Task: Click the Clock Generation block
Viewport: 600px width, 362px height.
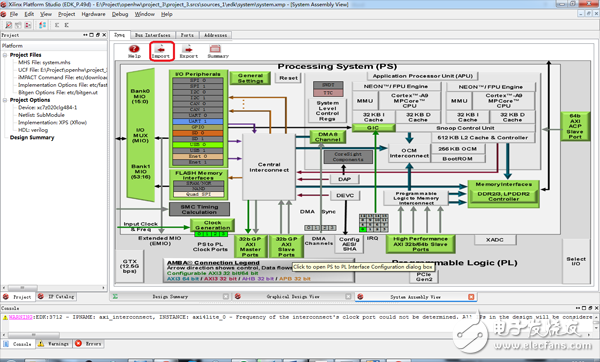Action: pos(212,225)
